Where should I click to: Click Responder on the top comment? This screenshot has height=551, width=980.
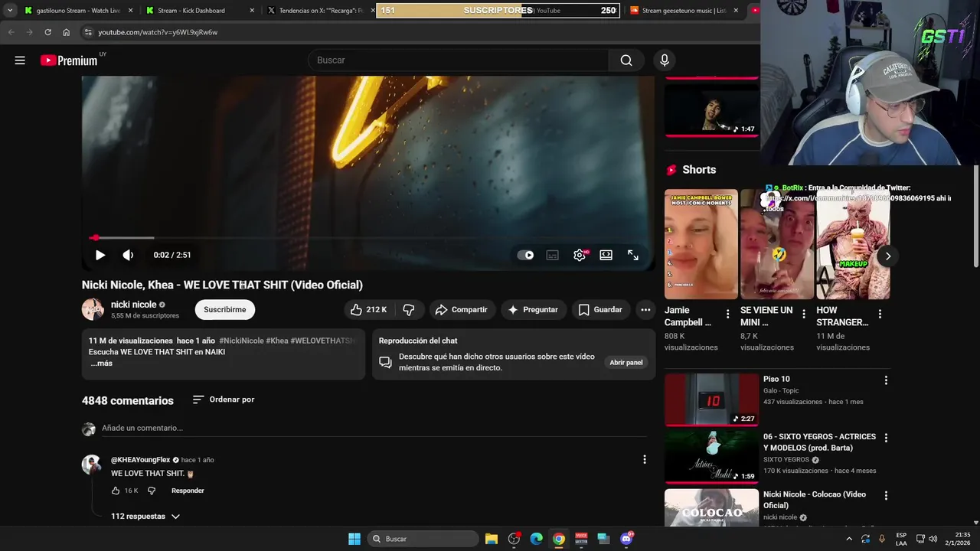(188, 491)
